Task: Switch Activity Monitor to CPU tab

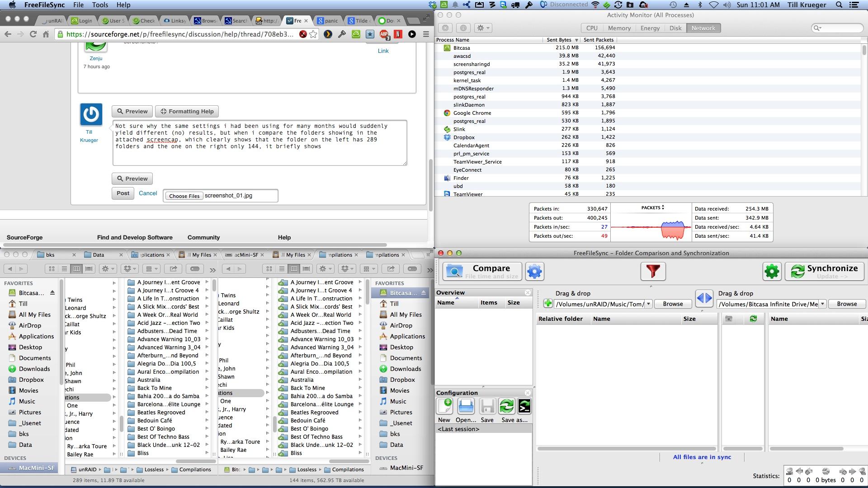Action: coord(592,28)
